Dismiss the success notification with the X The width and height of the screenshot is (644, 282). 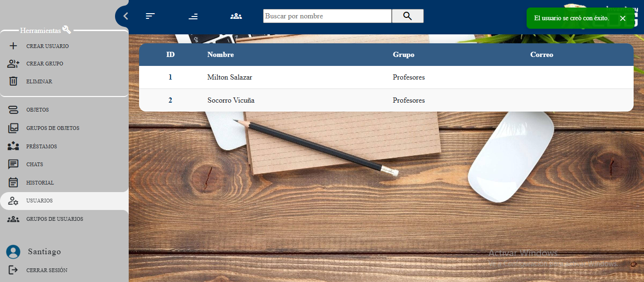tap(622, 18)
